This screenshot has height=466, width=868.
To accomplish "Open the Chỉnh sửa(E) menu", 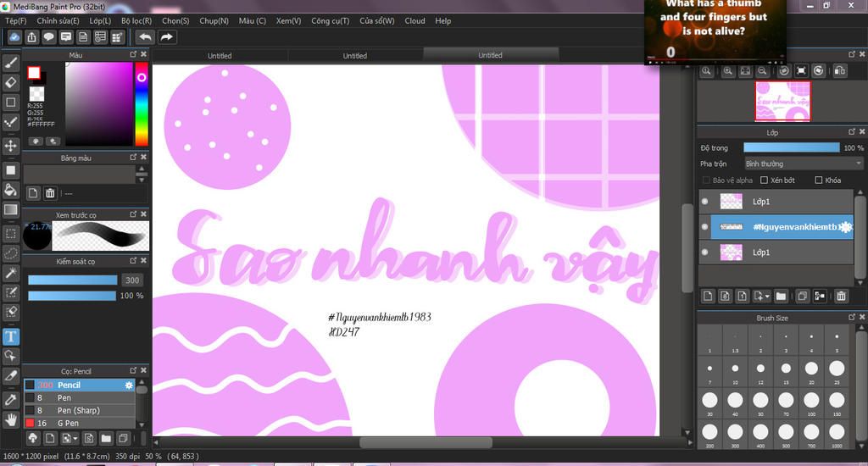I will click(58, 20).
